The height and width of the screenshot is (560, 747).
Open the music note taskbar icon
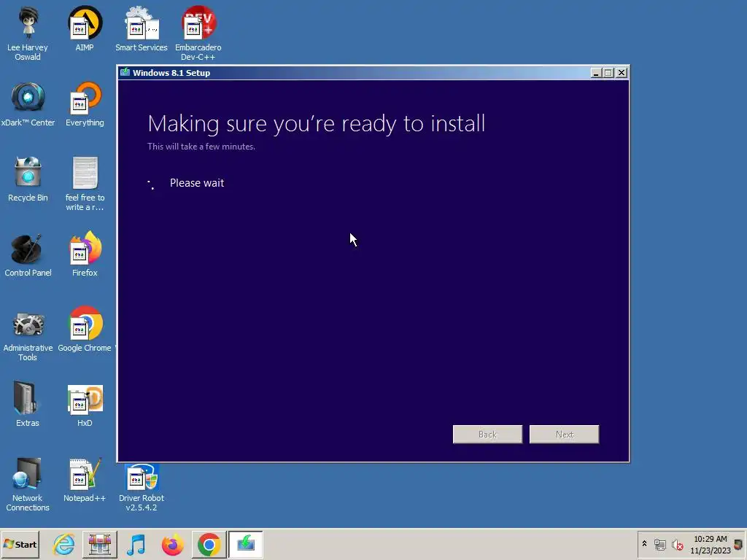coord(136,544)
